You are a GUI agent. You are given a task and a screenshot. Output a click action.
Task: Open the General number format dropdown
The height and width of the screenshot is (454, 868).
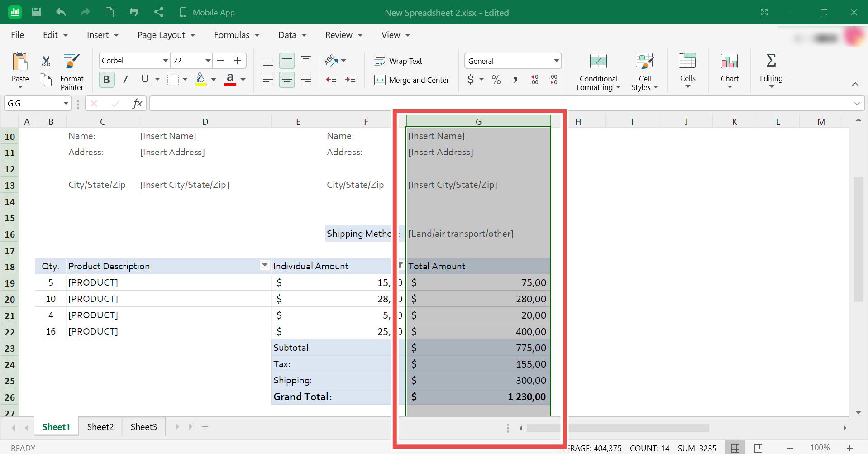(556, 61)
